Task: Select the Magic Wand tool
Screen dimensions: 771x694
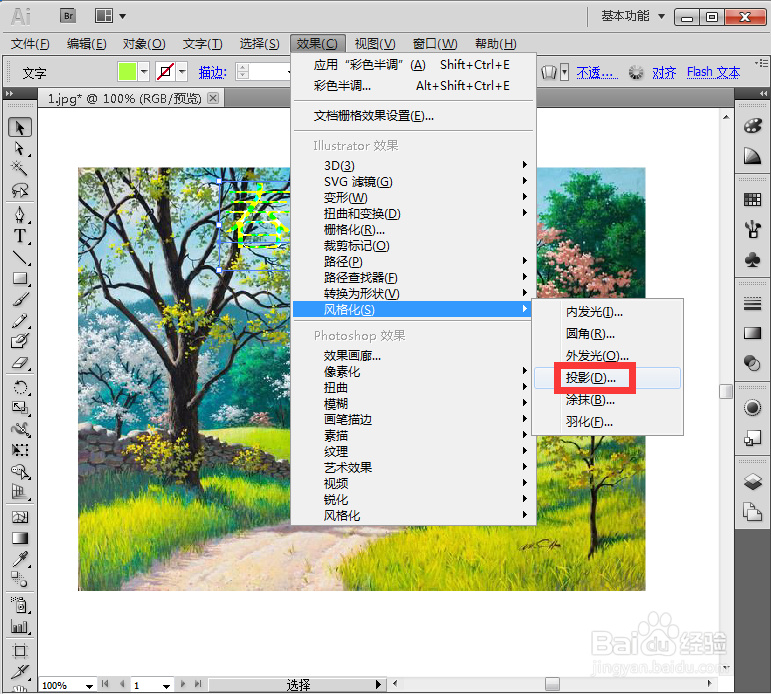Action: [x=20, y=169]
